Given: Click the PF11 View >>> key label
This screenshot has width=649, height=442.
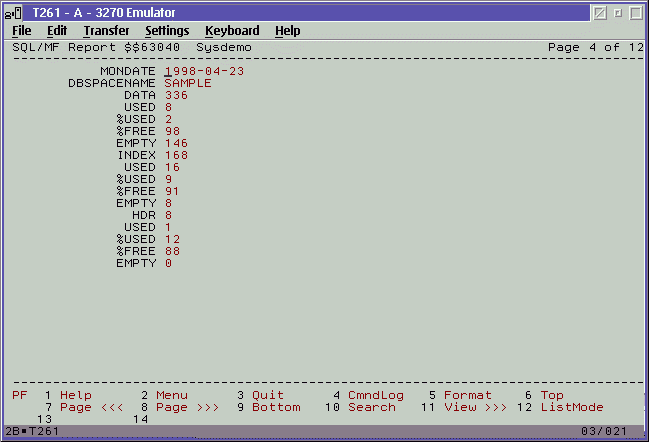Looking at the screenshot, I should (x=476, y=407).
